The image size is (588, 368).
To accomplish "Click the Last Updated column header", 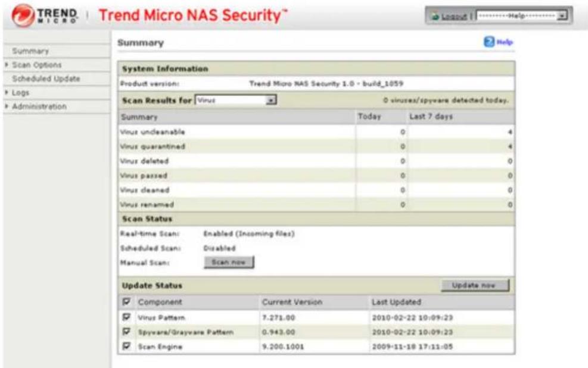I will click(396, 302).
